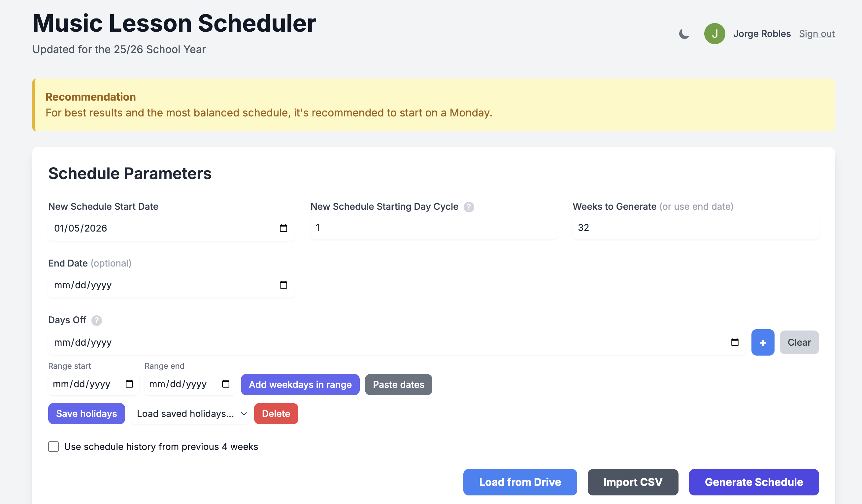Open the calendar picker for New Schedule Start Date
This screenshot has height=504, width=862.
click(x=283, y=228)
